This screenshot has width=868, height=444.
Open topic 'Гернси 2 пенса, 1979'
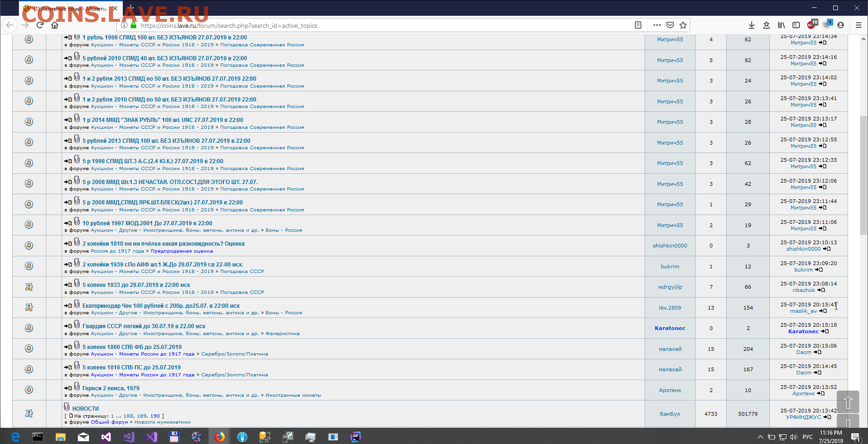coord(111,388)
